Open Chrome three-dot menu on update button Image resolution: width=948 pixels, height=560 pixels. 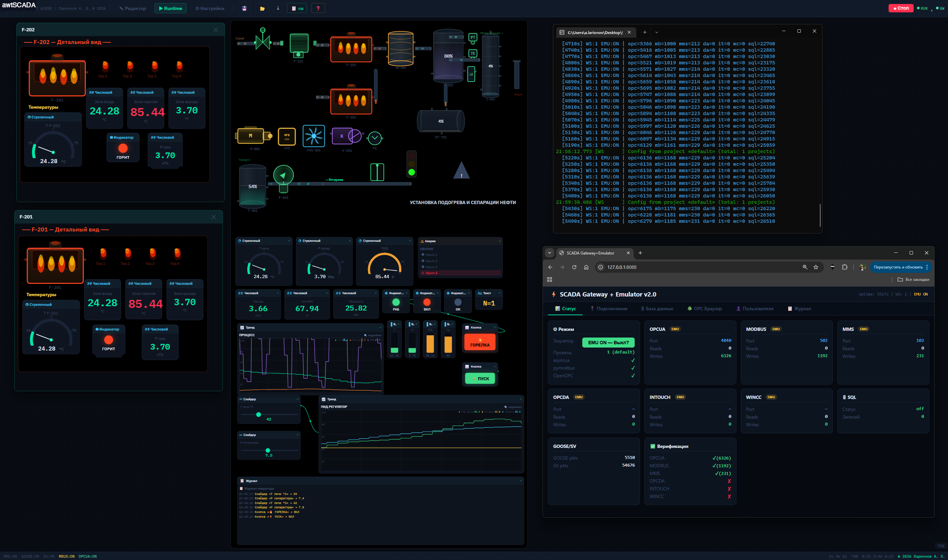pyautogui.click(x=927, y=267)
